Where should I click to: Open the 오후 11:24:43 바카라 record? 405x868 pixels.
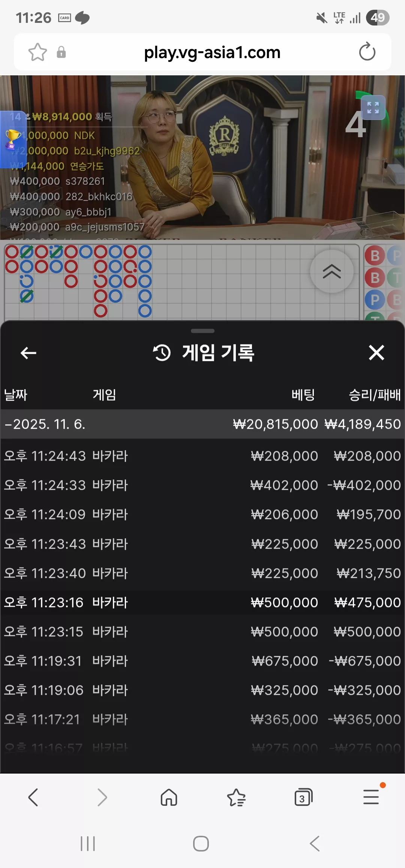tap(202, 456)
